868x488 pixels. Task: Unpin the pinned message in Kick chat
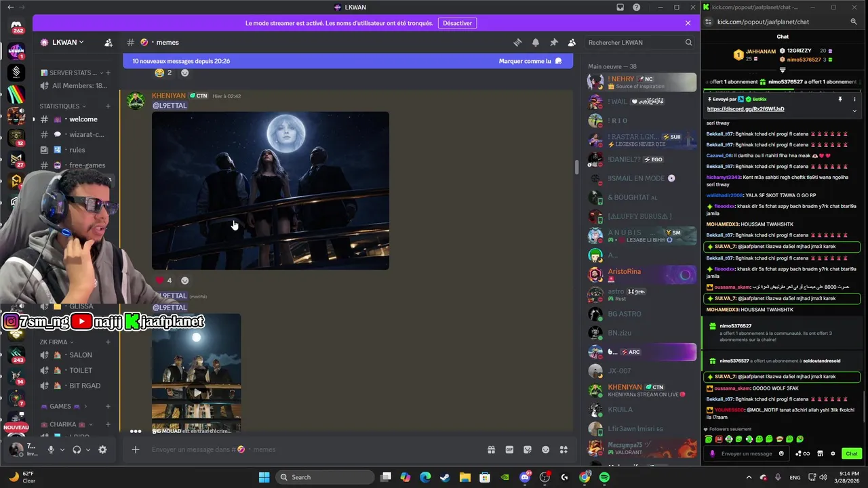840,99
